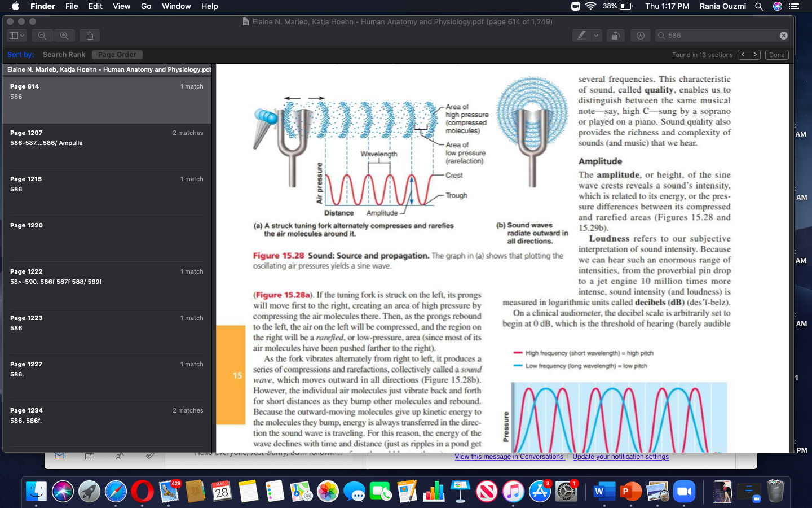Open the File menu
812x508 pixels.
click(72, 6)
